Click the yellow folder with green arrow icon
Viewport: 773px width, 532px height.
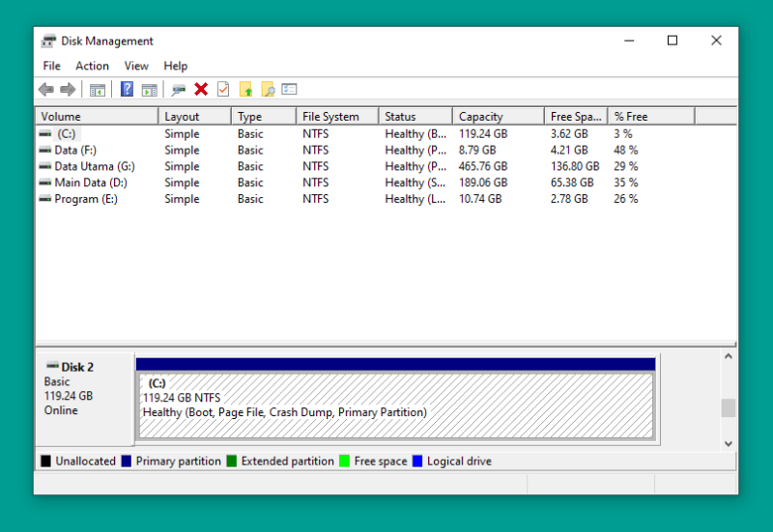pyautogui.click(x=245, y=89)
